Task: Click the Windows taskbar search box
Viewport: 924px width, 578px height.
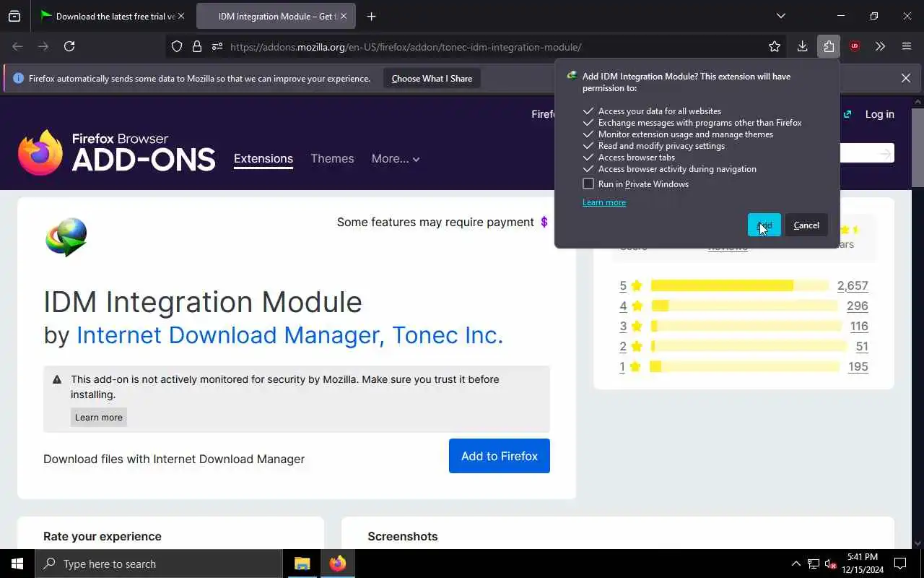Action: pyautogui.click(x=159, y=564)
